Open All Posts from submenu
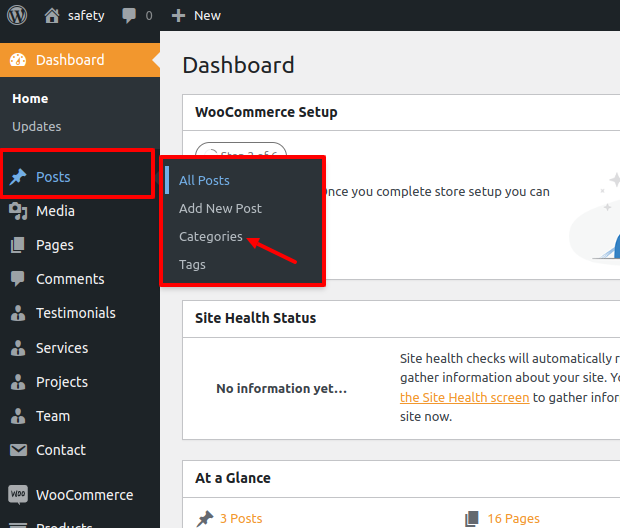 (x=204, y=181)
